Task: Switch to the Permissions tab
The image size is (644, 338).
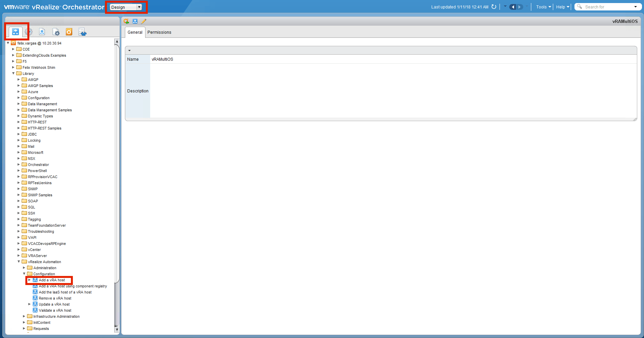Action: pyautogui.click(x=159, y=32)
